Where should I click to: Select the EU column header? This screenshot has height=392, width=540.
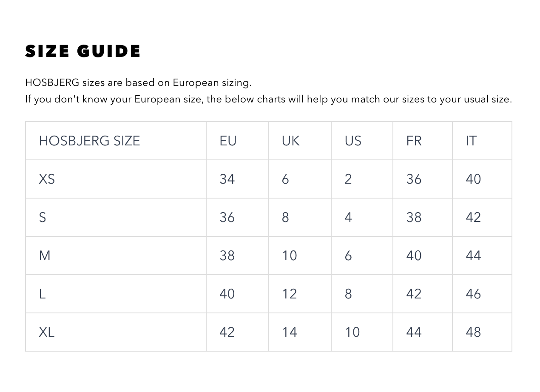[x=228, y=141]
